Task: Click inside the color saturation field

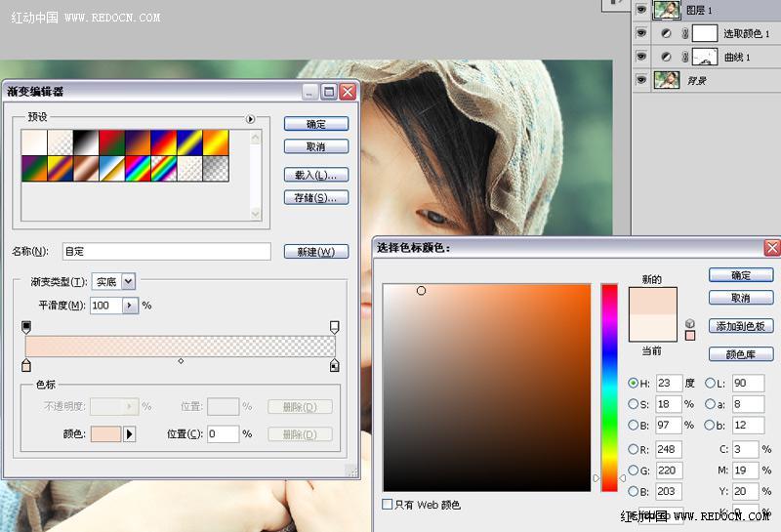Action: point(486,388)
